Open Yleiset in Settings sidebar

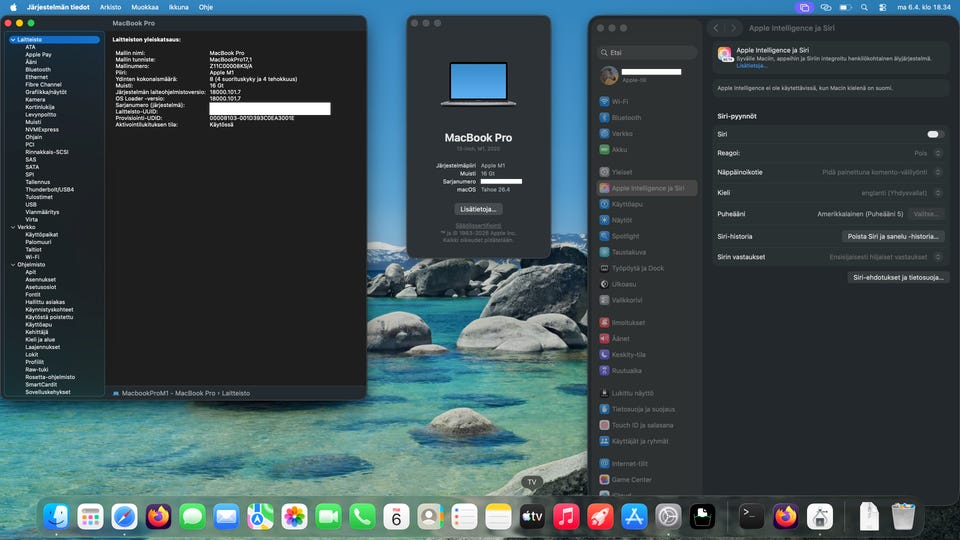(647, 172)
